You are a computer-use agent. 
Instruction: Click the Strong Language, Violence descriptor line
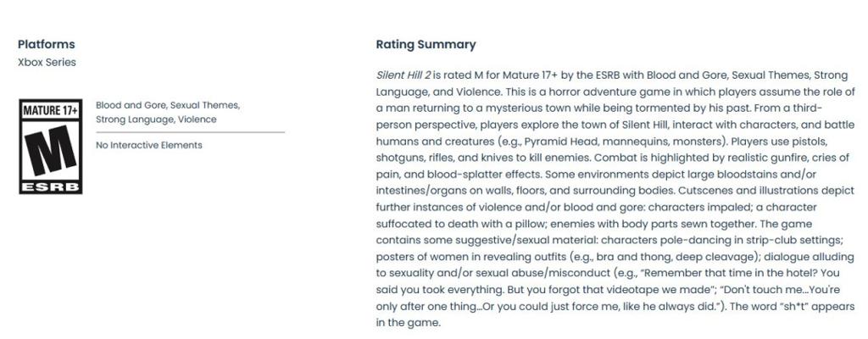[x=156, y=119]
